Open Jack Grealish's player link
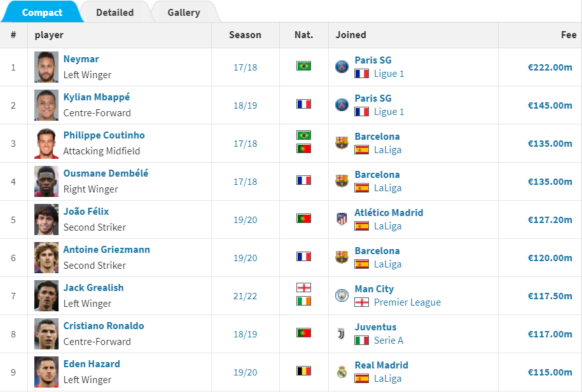 point(94,287)
